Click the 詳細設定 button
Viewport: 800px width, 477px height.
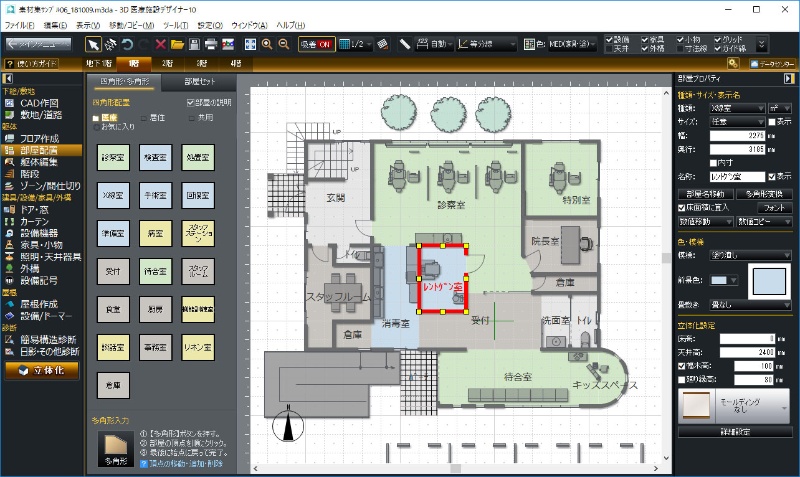[734, 432]
